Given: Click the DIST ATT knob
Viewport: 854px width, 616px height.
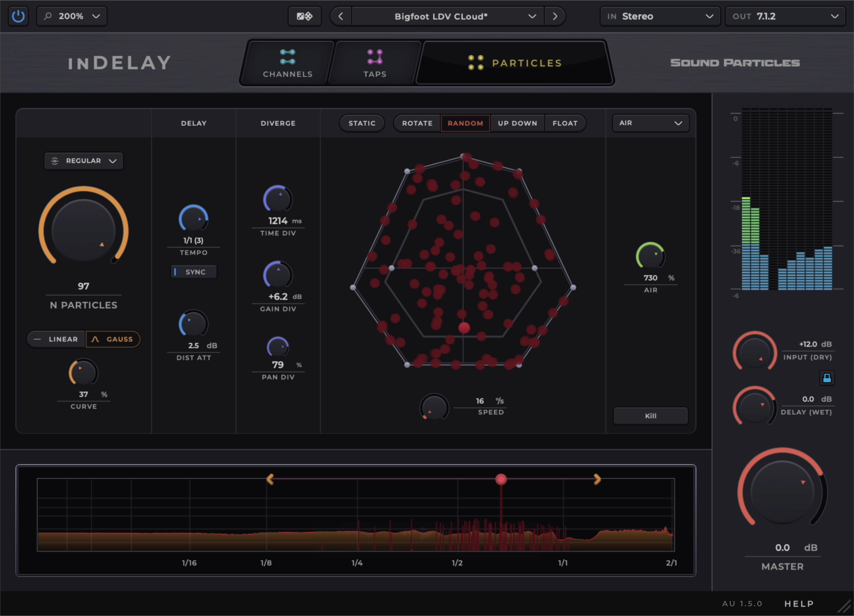Looking at the screenshot, I should click(193, 324).
